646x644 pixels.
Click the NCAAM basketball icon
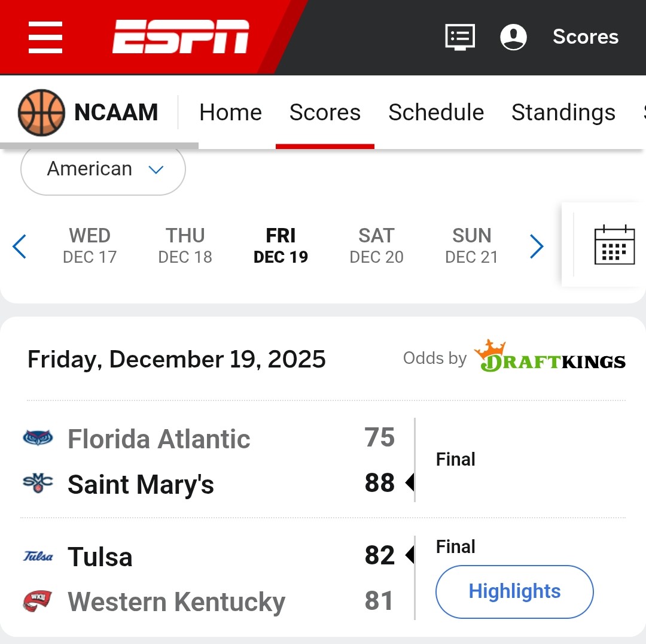[41, 113]
